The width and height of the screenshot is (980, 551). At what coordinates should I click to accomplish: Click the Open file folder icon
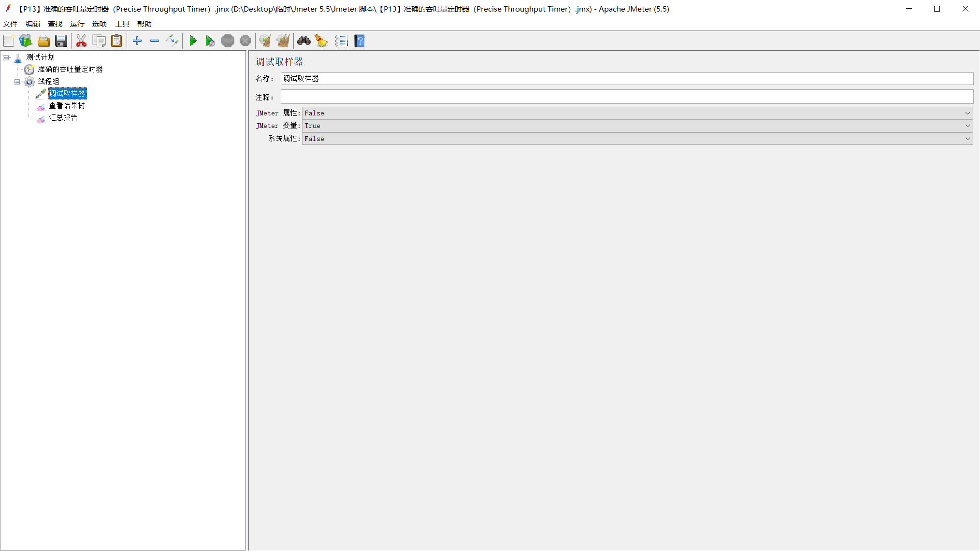pos(43,41)
